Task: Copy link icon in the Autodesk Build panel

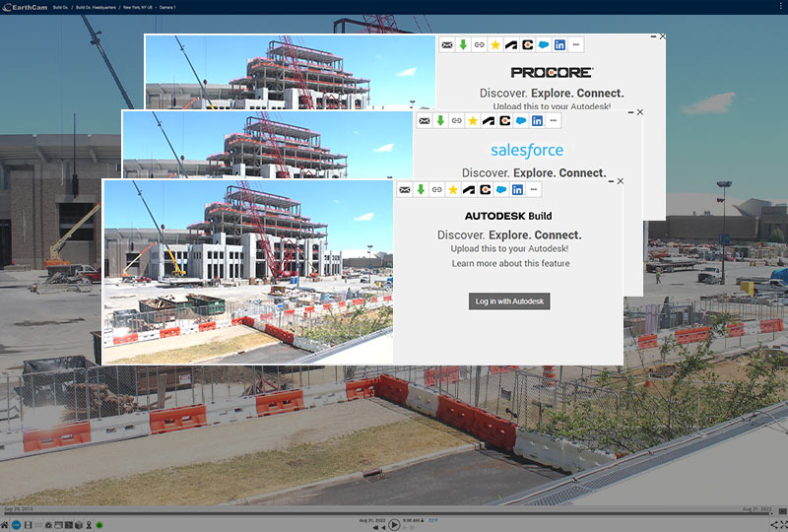Action: (x=436, y=189)
